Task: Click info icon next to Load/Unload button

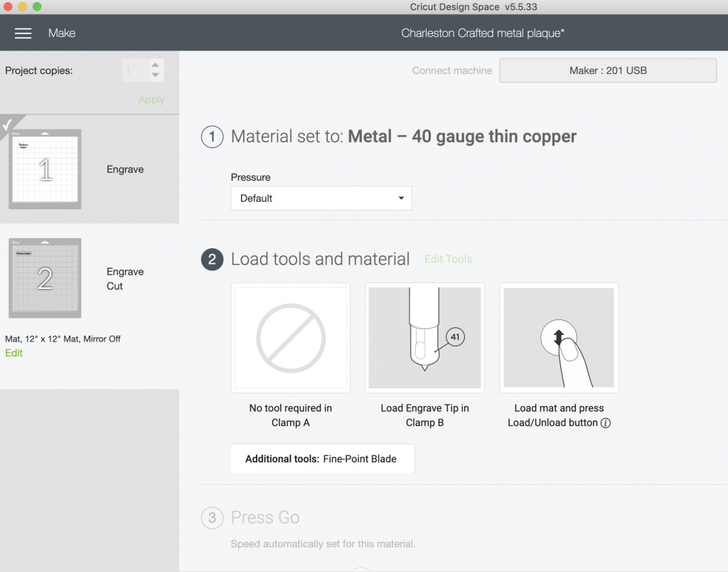Action: point(606,423)
